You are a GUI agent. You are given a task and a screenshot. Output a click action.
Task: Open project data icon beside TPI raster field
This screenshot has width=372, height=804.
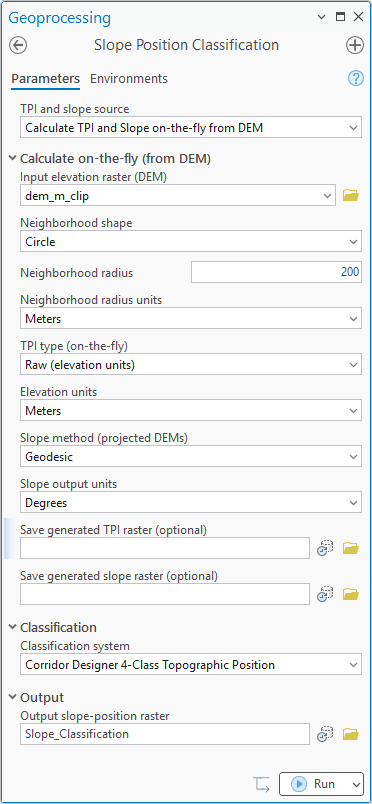pyautogui.click(x=325, y=548)
